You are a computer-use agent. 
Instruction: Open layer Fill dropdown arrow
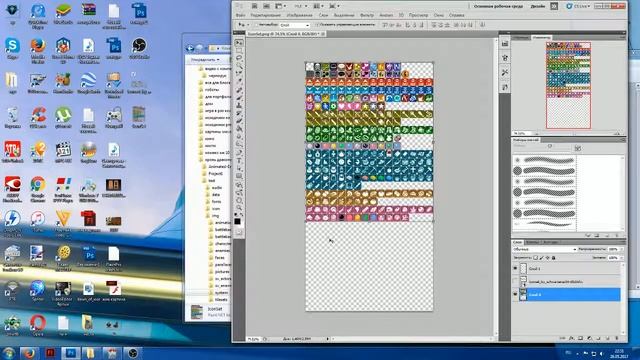[x=622, y=258]
